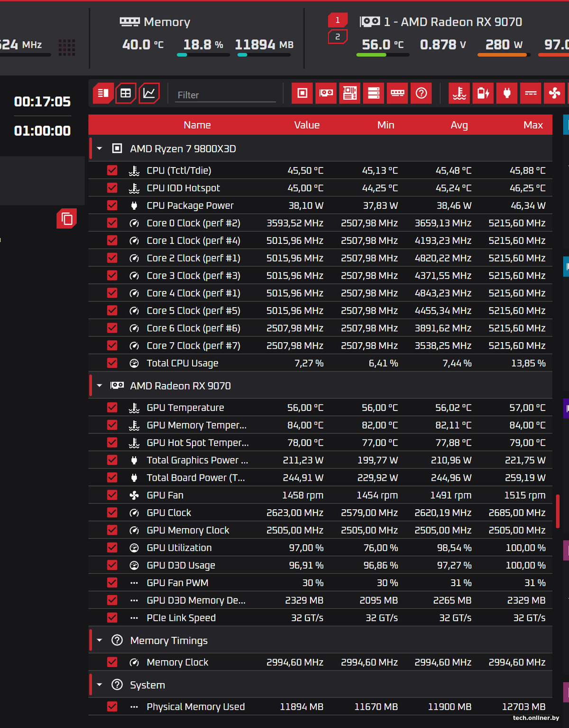Switch to the graph view mode
Viewport: 569px width, 728px height.
[149, 93]
